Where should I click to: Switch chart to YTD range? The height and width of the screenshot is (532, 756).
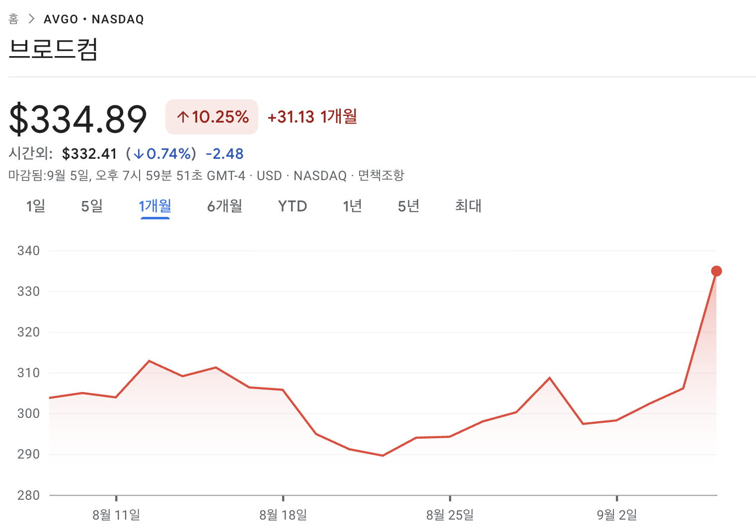tap(292, 206)
